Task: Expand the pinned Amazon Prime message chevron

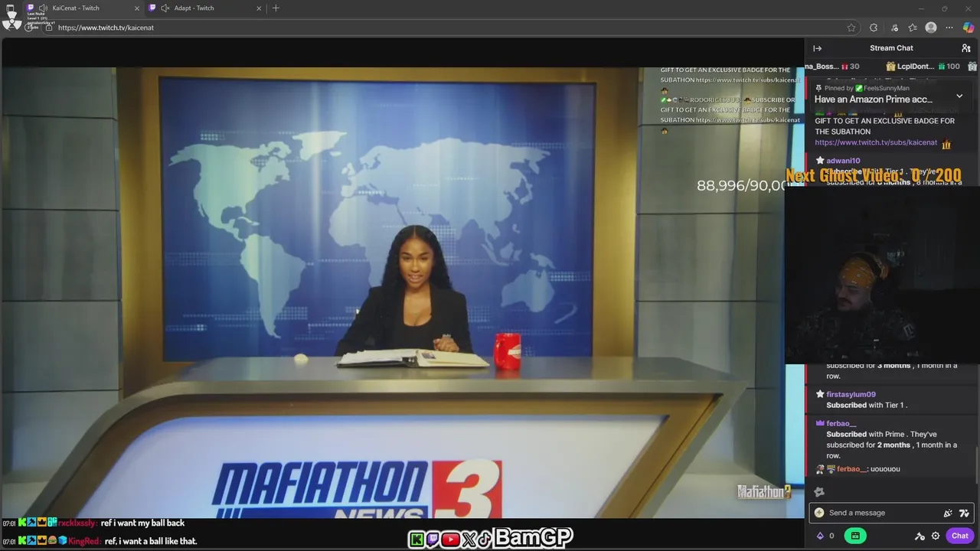Action: coord(959,96)
